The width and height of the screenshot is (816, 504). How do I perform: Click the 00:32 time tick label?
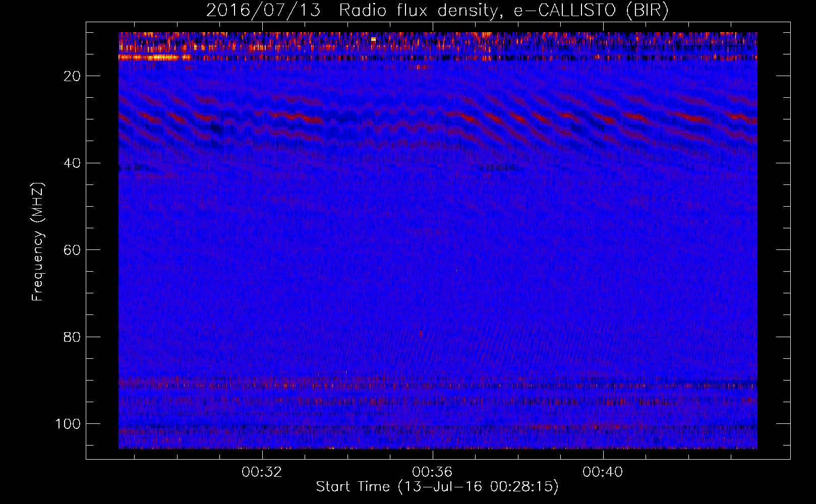[x=262, y=472]
